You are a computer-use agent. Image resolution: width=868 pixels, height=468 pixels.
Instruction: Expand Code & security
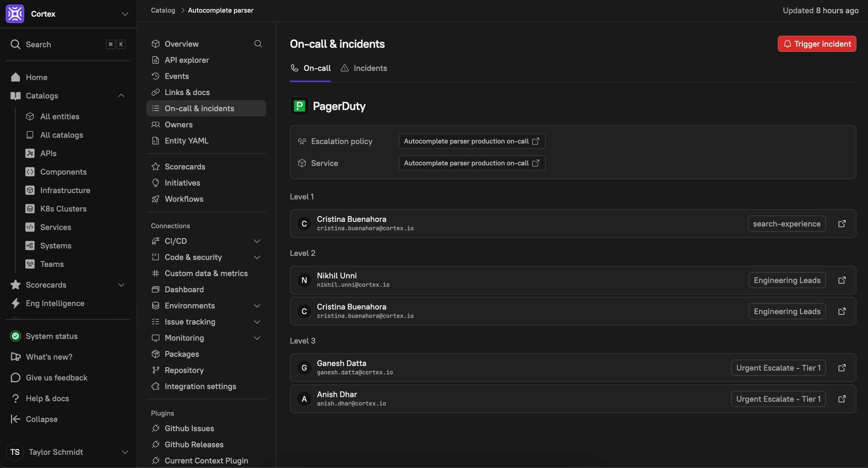click(x=257, y=257)
